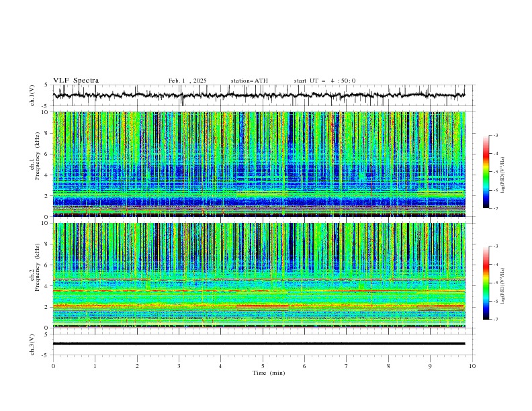532x411 pixels.
Task: Click the ch.1 "Frequency (kHz)" axis label
Action: [38, 155]
